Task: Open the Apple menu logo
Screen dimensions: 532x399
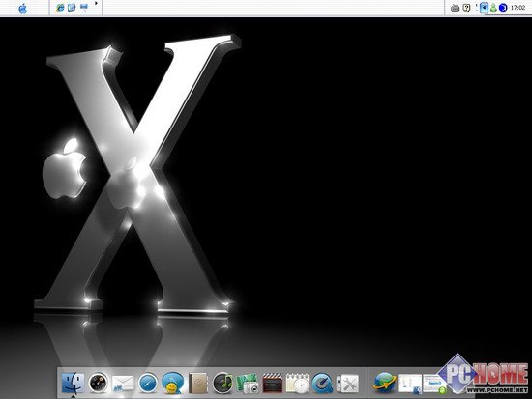Action: 23,8
